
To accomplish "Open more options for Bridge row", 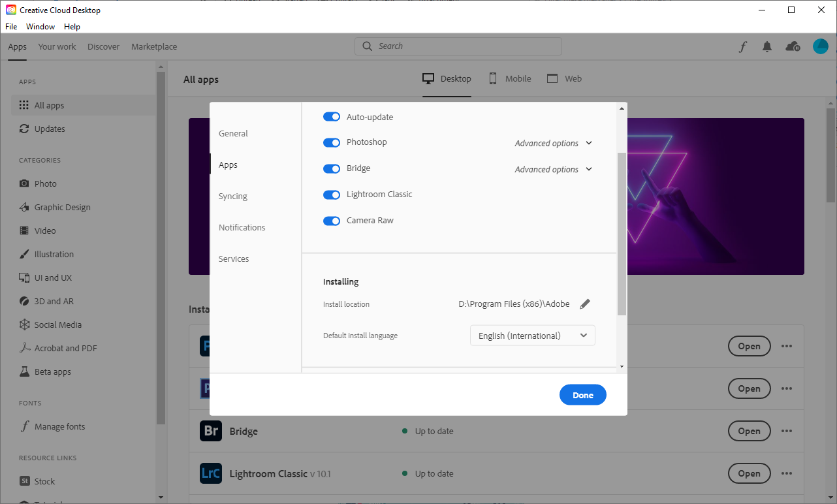I will coord(786,431).
